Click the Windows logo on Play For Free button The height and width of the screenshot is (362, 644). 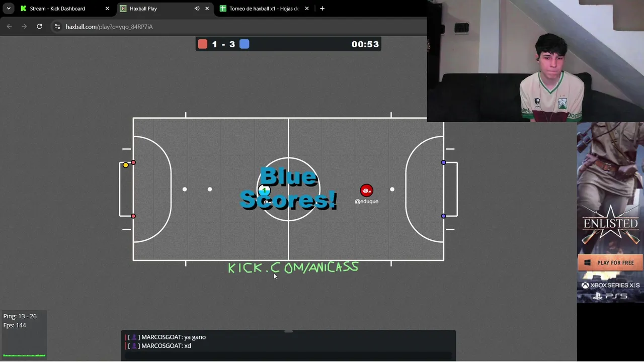point(587,262)
